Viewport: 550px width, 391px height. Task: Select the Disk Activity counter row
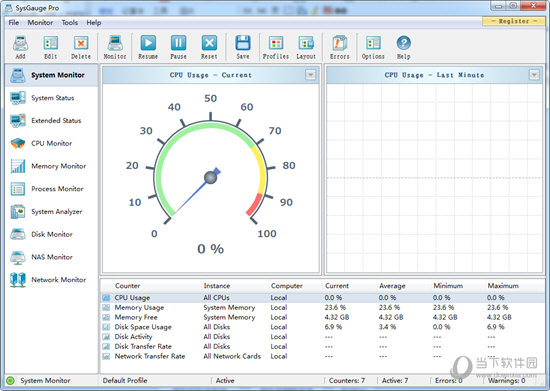pos(323,337)
